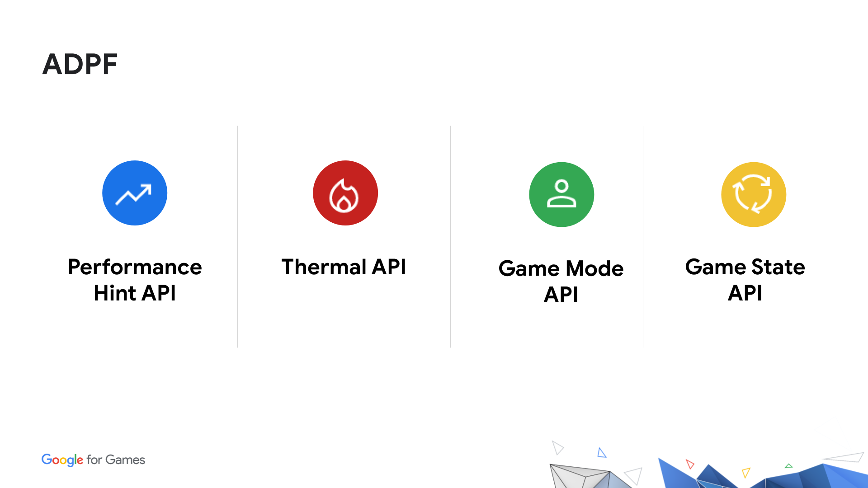Click the Game State API refresh icon

(754, 194)
